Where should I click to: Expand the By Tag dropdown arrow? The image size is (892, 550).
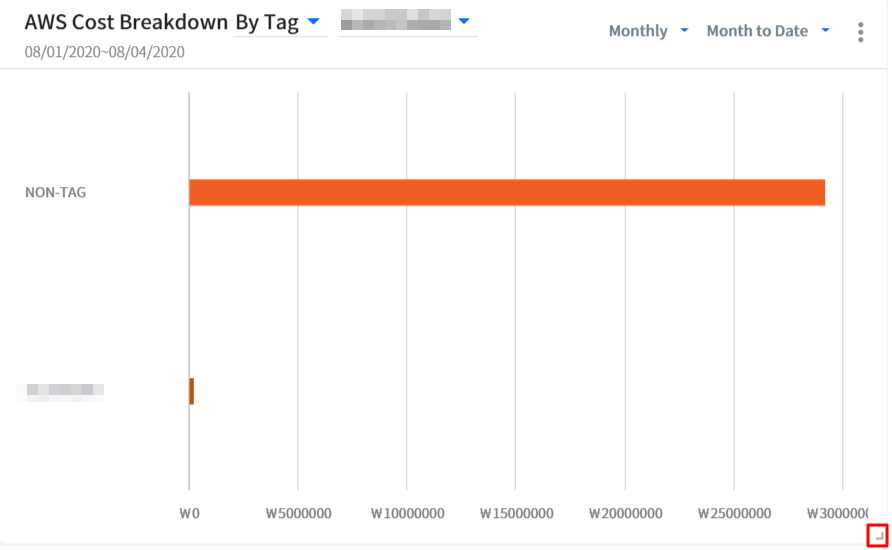point(313,21)
